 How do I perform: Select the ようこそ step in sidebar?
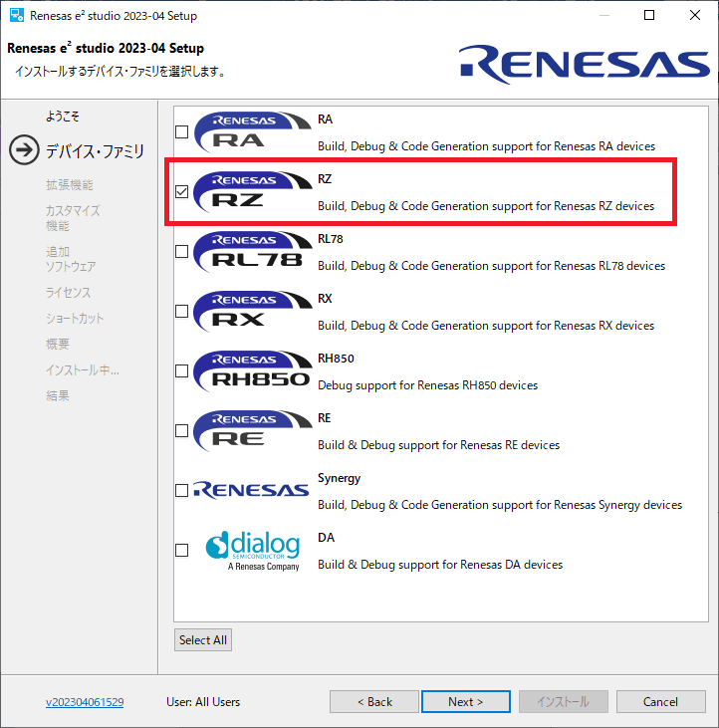pyautogui.click(x=63, y=117)
